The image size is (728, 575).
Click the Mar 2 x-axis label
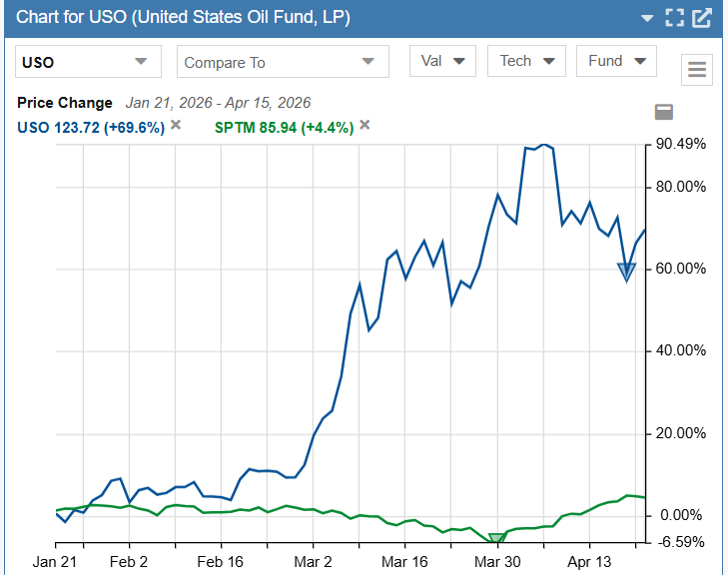pos(313,562)
